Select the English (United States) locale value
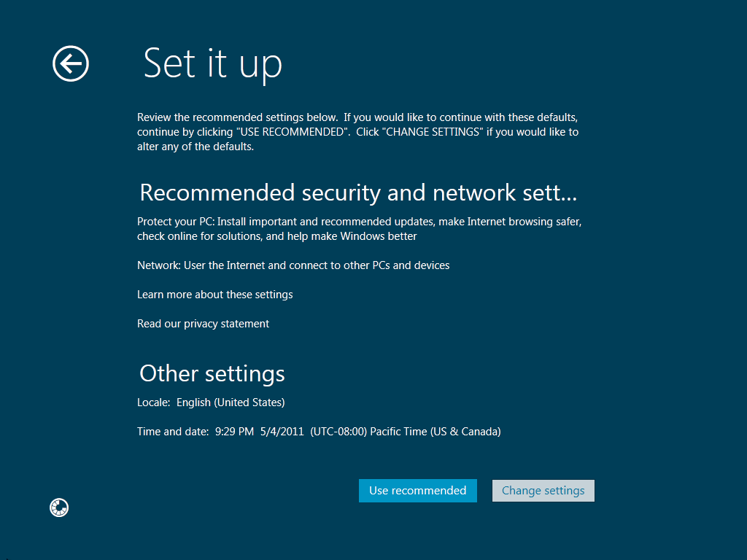 coord(231,402)
